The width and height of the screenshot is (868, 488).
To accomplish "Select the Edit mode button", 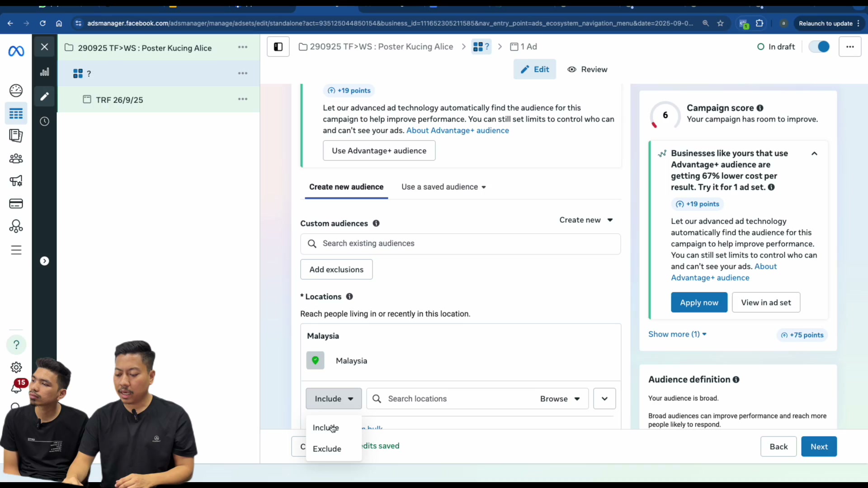I will 535,69.
